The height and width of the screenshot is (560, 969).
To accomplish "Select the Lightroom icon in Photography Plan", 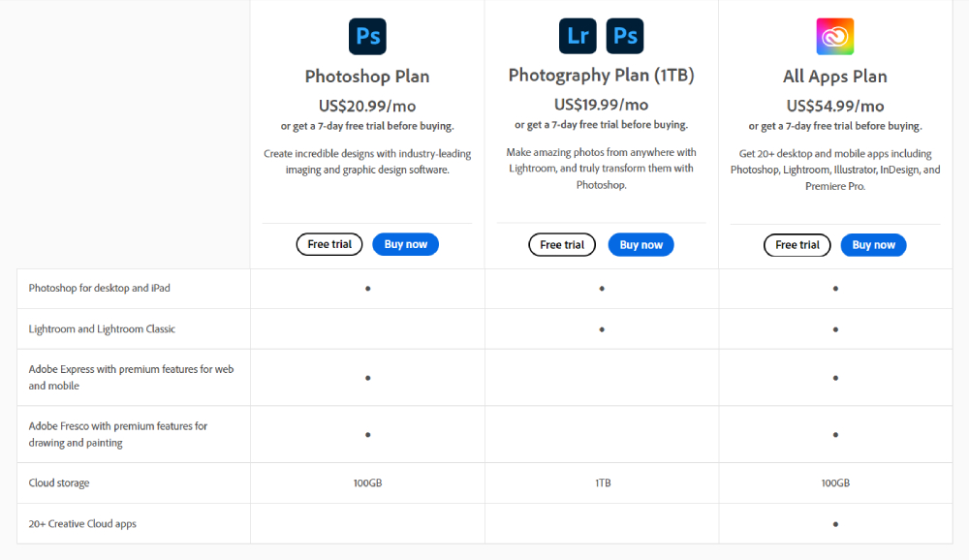I will pos(578,36).
